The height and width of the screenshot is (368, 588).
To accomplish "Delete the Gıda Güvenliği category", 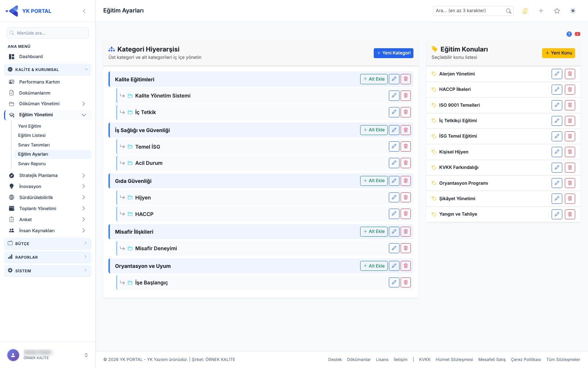I will tap(406, 181).
